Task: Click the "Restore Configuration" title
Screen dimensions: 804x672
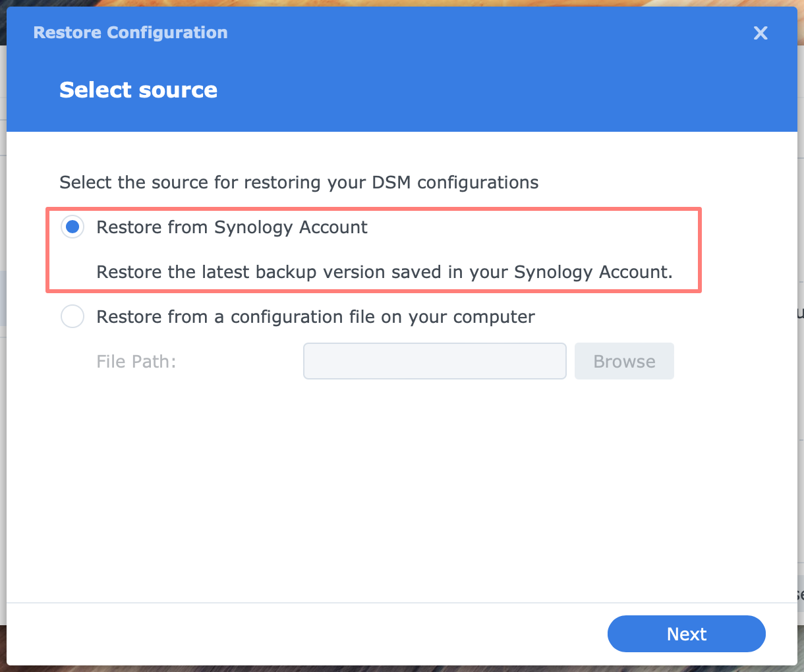Action: (130, 32)
